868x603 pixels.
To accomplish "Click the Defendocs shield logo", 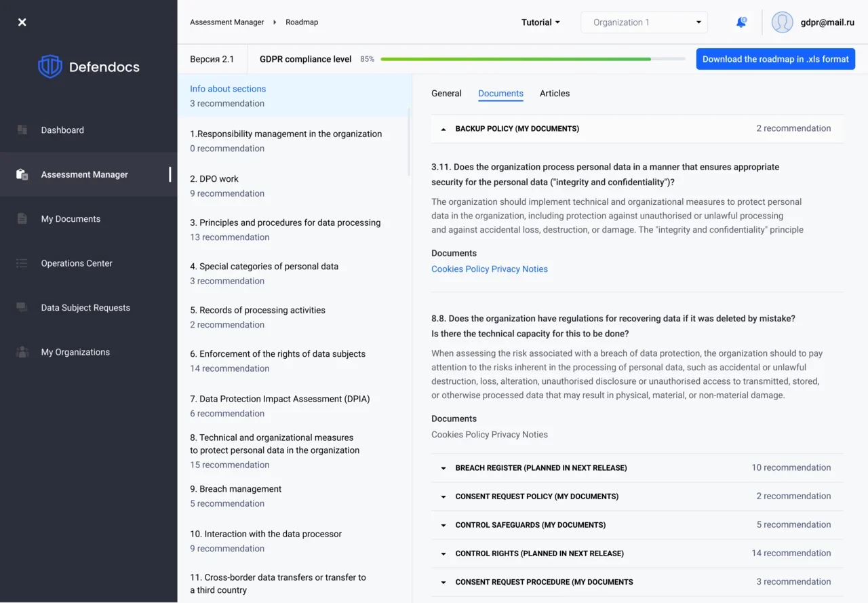I will point(50,66).
